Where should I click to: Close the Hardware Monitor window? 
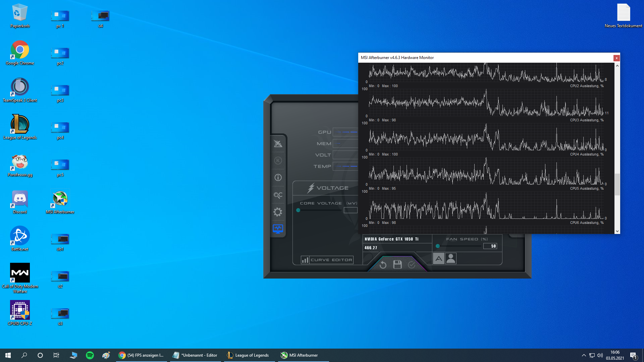tap(616, 58)
